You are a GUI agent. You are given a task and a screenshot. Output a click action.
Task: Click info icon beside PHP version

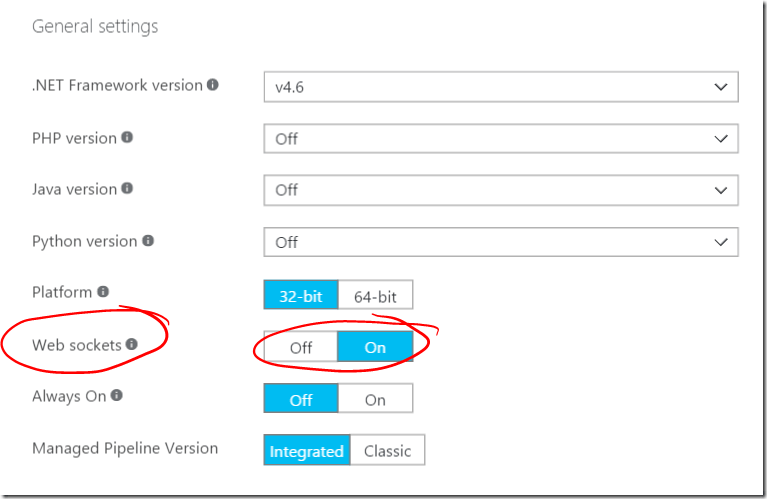point(127,137)
